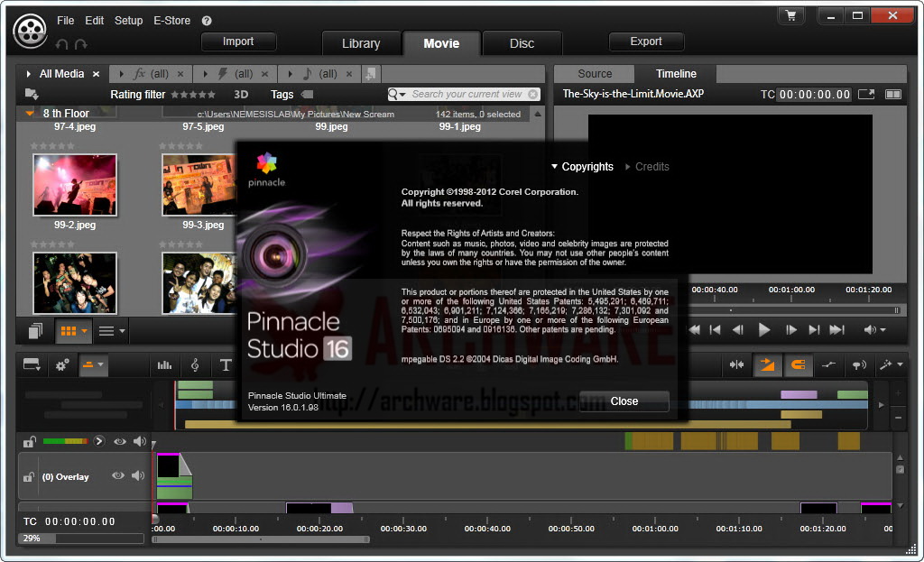Screen dimensions: 924x562
Task: Toggle dual preview view icon
Action: (893, 94)
